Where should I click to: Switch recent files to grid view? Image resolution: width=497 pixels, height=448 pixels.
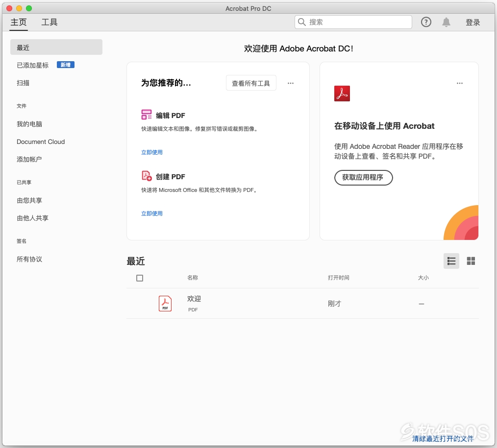point(471,261)
